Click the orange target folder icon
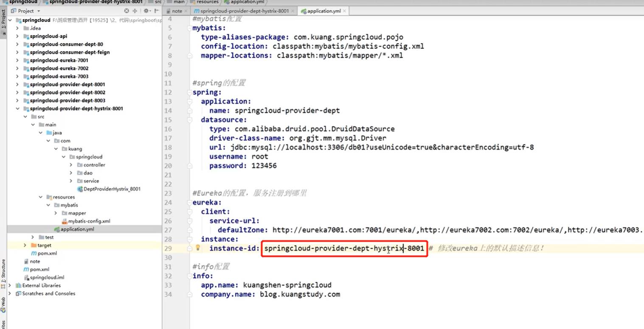The image size is (644, 329). pos(34,245)
